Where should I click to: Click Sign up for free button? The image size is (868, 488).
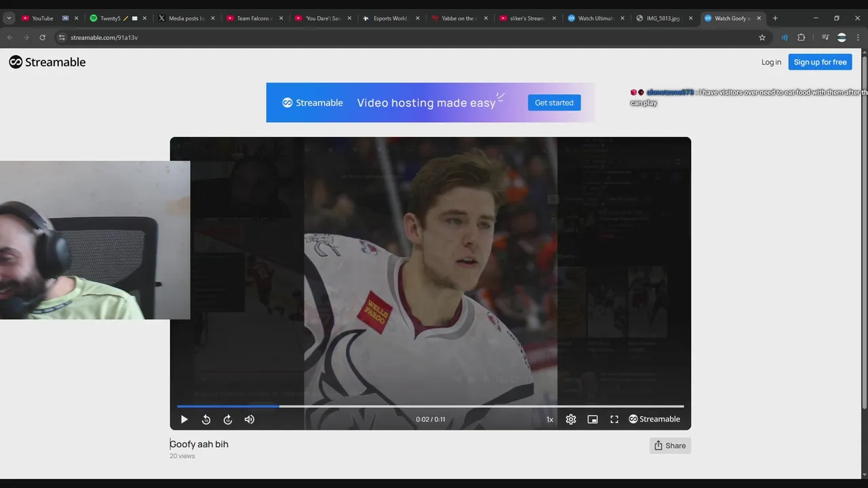tap(820, 62)
